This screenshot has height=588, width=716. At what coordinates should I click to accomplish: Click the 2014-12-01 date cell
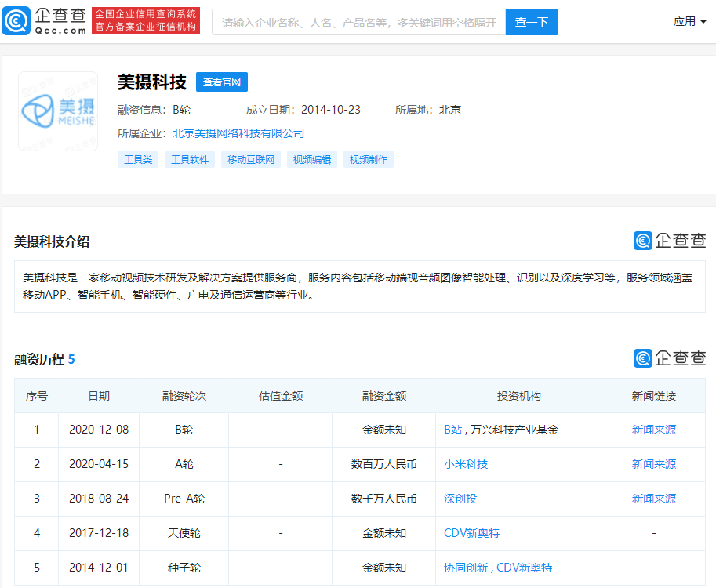[x=99, y=568]
